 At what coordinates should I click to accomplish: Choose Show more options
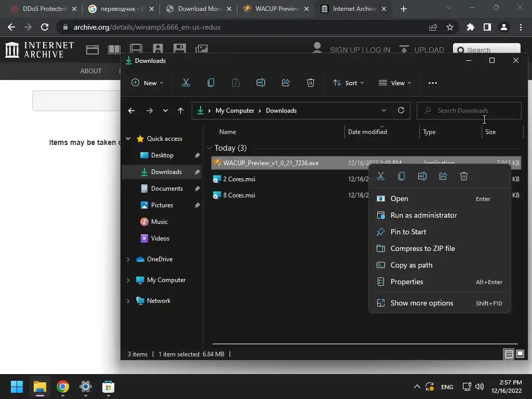[440, 303]
